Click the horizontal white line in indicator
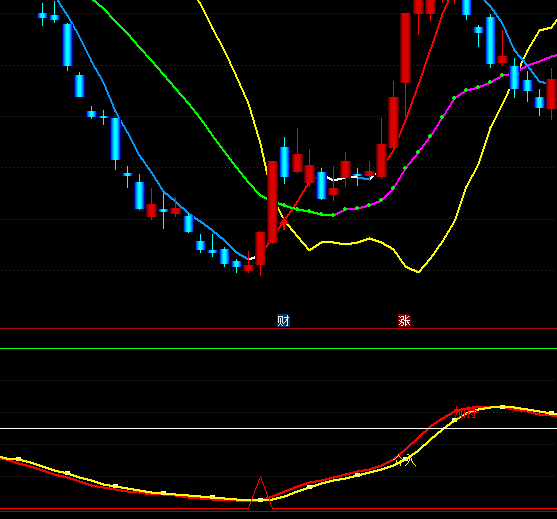Image resolution: width=557 pixels, height=519 pixels. [278, 428]
